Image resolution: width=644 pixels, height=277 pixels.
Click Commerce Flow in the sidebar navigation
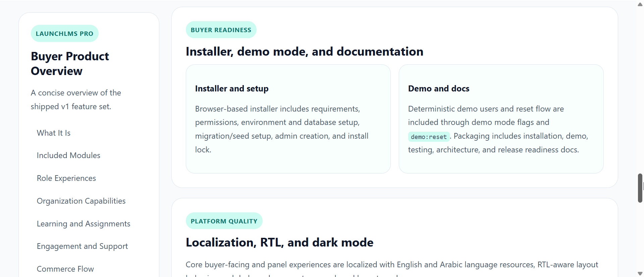click(x=65, y=269)
